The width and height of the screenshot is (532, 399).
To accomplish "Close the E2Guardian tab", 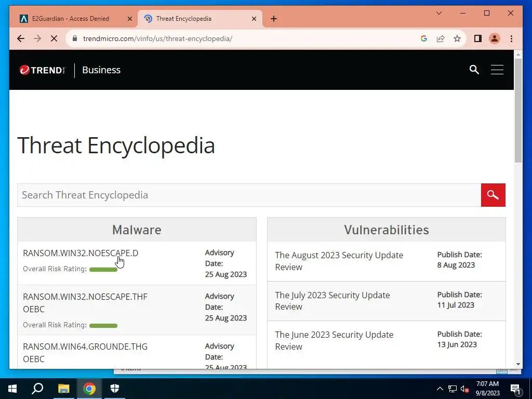I will tap(129, 19).
